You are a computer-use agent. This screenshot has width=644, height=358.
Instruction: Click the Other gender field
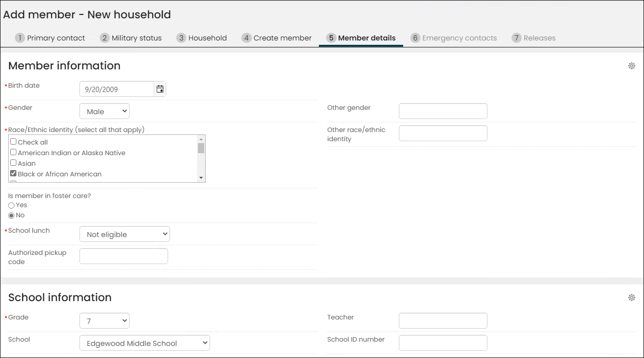(443, 111)
